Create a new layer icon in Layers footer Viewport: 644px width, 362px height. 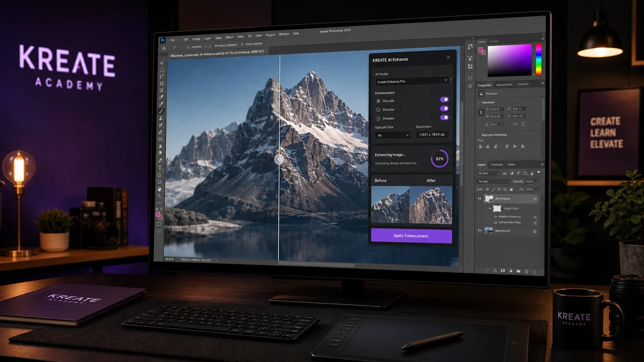tap(527, 271)
